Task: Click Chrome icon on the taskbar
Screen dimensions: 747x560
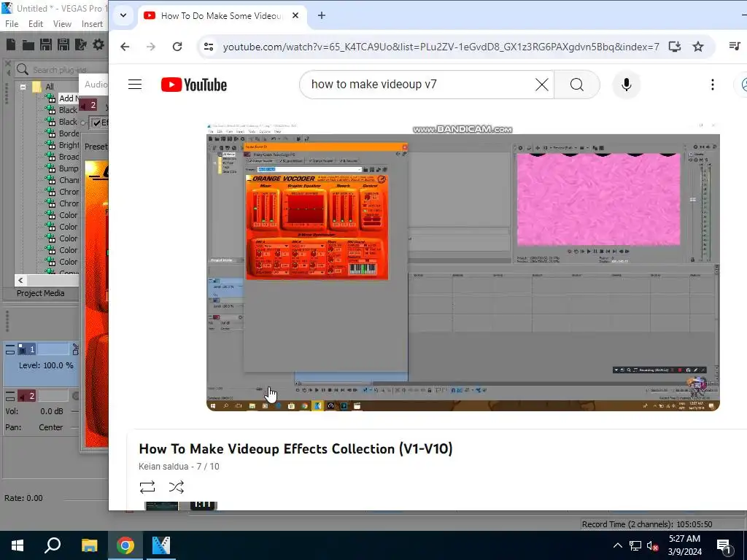Action: pos(125,545)
